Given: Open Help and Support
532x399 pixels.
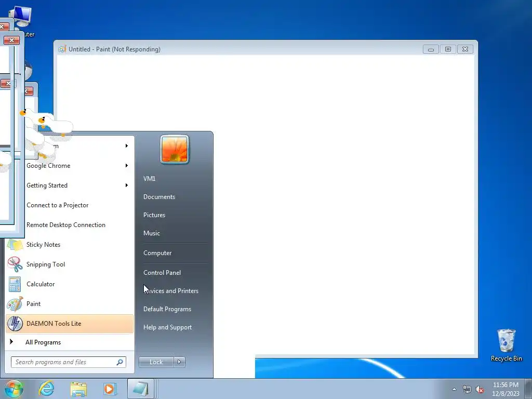Looking at the screenshot, I should [x=168, y=327].
